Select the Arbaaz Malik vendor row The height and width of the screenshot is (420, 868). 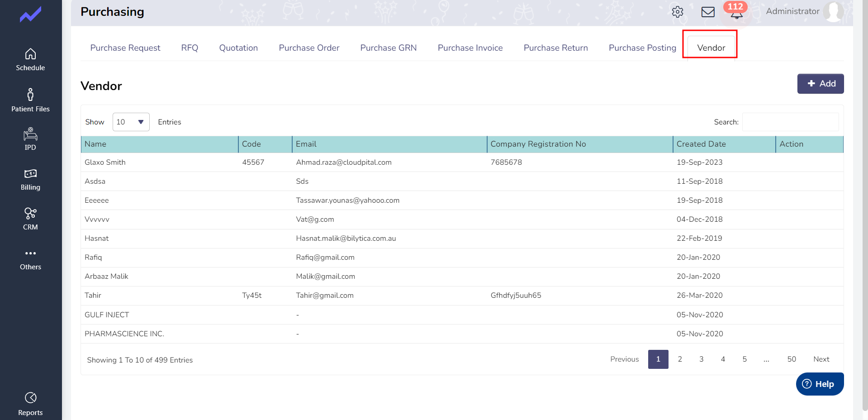point(462,277)
